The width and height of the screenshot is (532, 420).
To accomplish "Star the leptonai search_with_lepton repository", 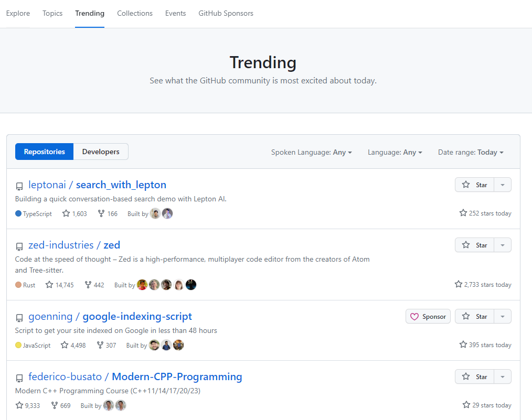I will [474, 185].
